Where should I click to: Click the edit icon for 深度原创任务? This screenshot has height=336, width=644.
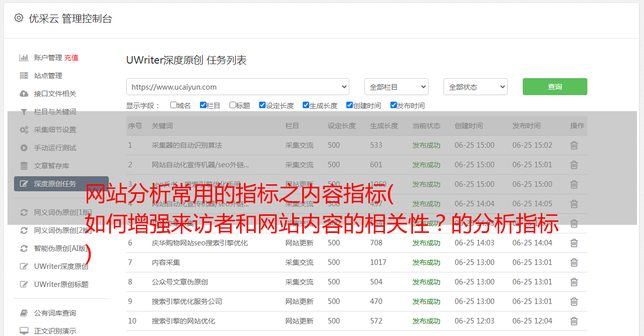click(24, 184)
